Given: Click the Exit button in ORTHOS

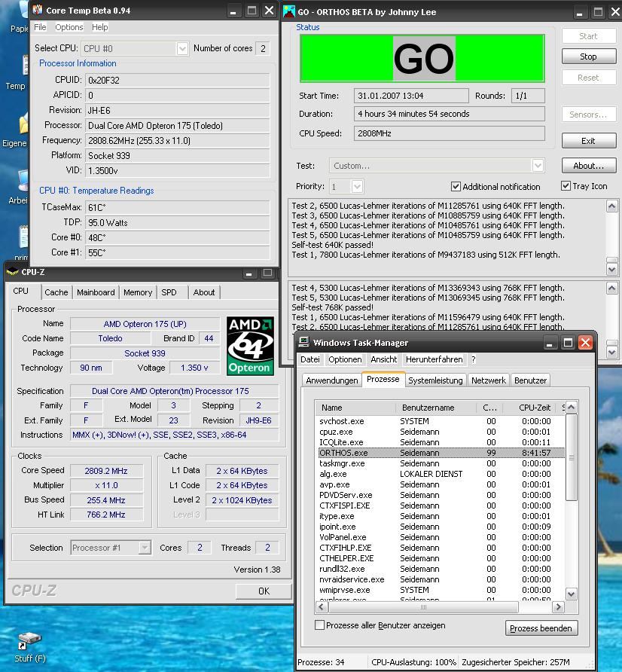Looking at the screenshot, I should click(589, 141).
